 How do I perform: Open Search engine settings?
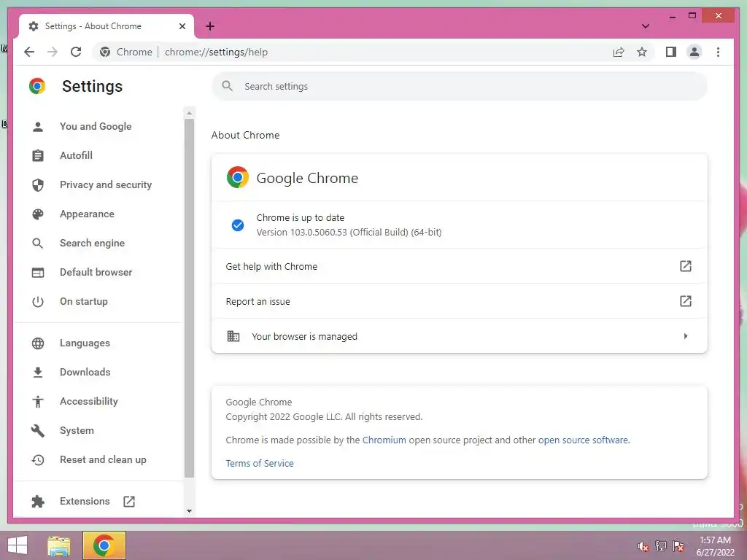pos(92,243)
